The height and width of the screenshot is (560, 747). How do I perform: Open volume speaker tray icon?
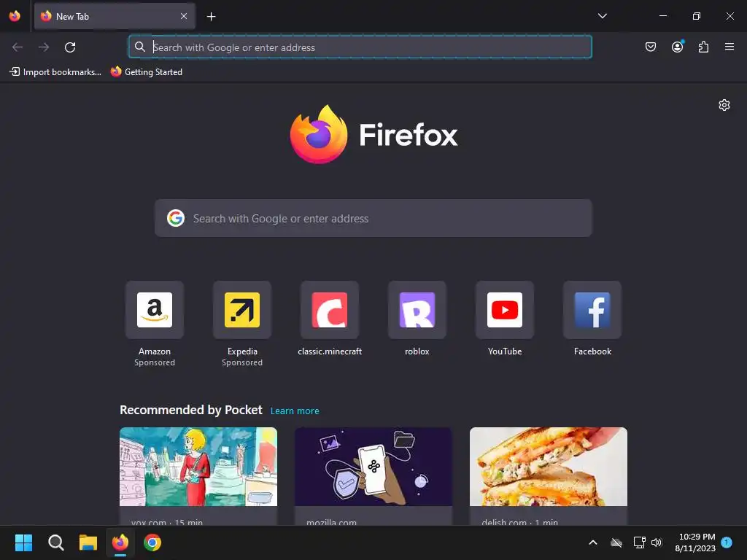(x=657, y=542)
